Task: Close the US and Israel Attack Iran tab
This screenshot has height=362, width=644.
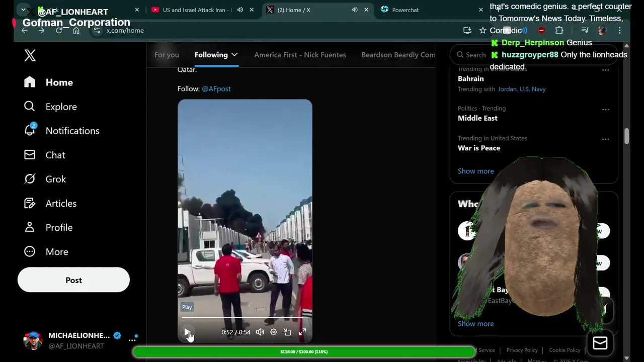Action: coord(252,10)
